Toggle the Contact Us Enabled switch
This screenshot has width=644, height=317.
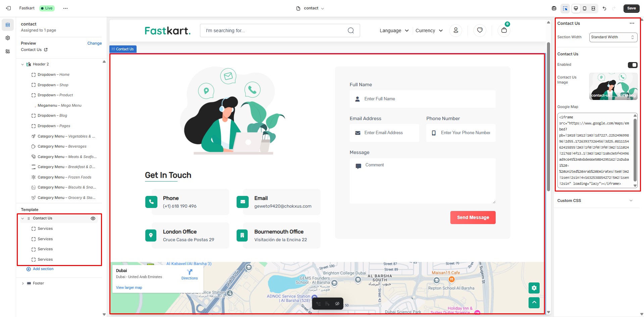click(x=633, y=65)
